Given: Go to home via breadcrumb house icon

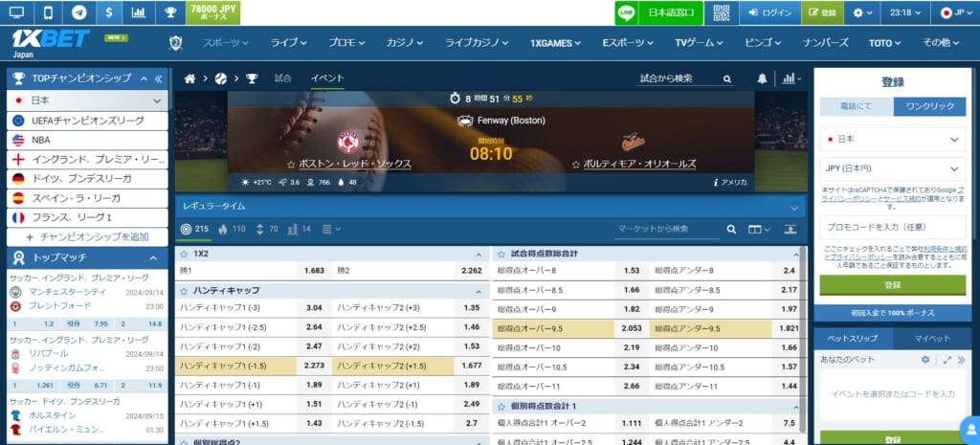Looking at the screenshot, I should (x=190, y=78).
